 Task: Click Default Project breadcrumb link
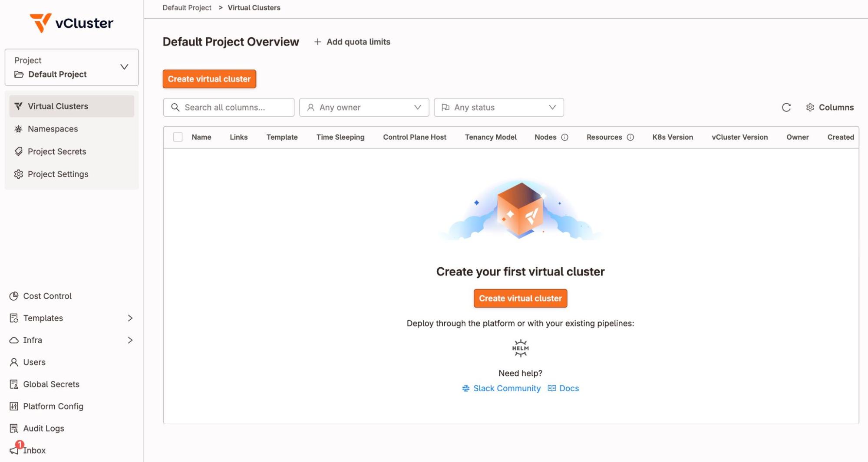click(187, 8)
